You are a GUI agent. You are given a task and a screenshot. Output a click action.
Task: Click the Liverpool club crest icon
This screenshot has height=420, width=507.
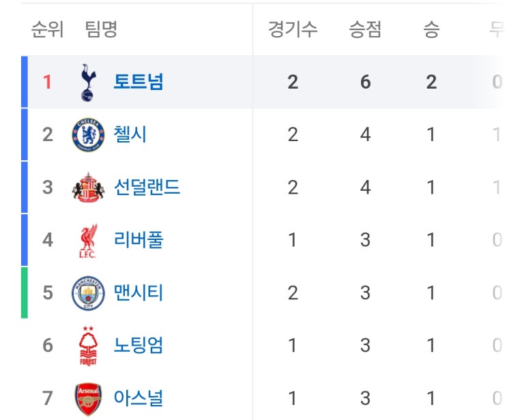89,241
